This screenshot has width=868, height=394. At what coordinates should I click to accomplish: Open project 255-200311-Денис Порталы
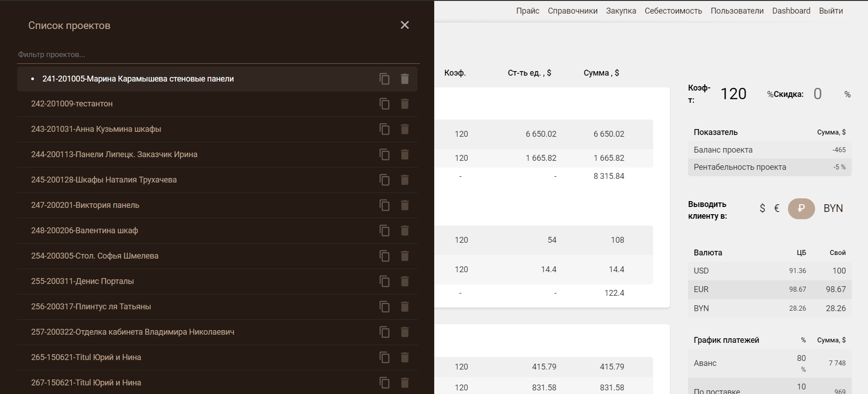point(82,281)
